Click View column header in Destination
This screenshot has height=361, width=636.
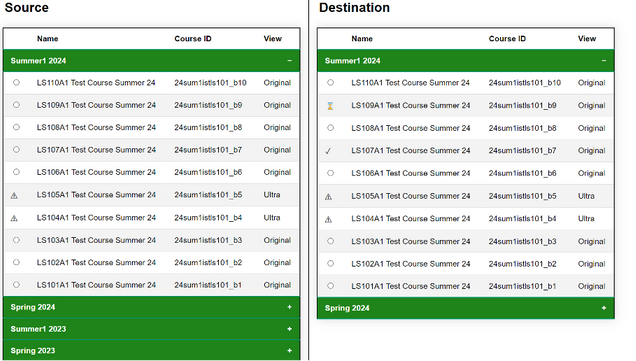[x=587, y=39]
